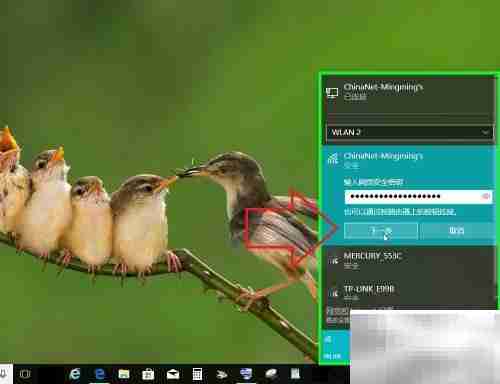Open the Microsoft Edge taskbar icon

pos(100,374)
